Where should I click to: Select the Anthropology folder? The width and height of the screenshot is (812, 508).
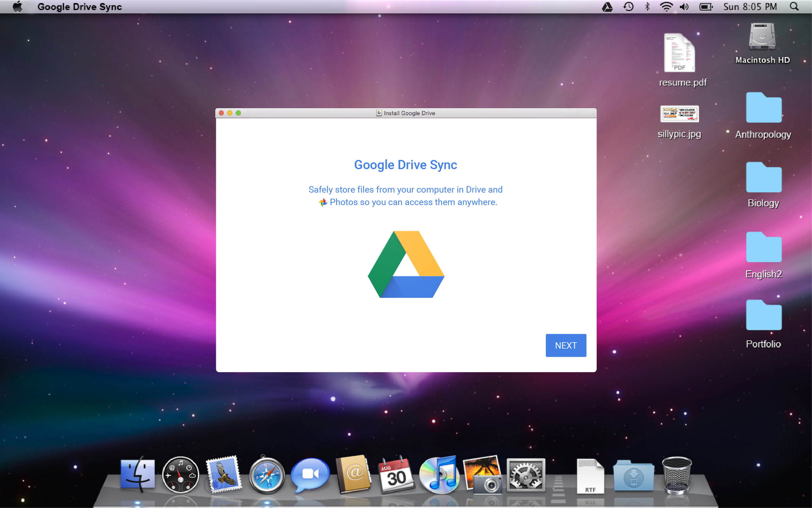pyautogui.click(x=764, y=108)
